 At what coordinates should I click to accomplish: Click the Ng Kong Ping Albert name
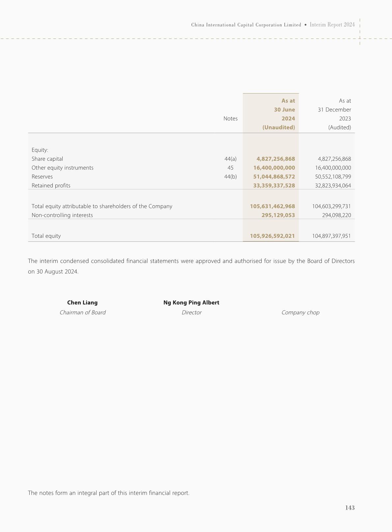[191, 302]
